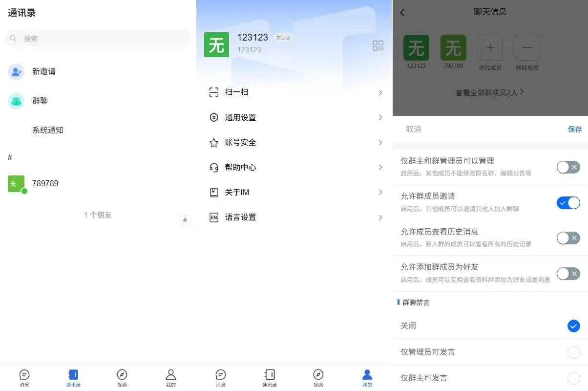Expand view all 2 group members
The height and width of the screenshot is (391, 588).
pyautogui.click(x=489, y=92)
